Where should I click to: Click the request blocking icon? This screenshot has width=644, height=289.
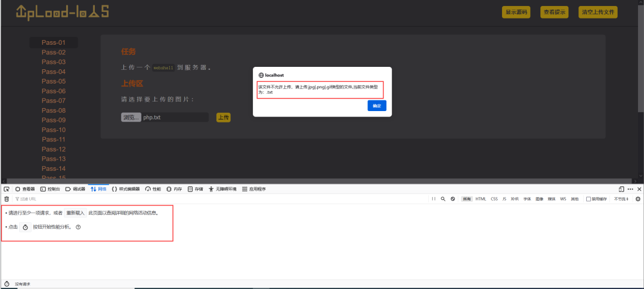(x=453, y=199)
